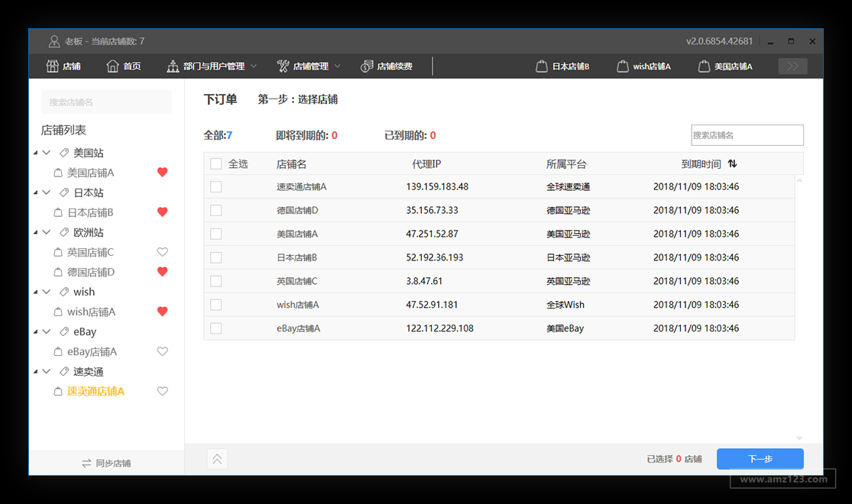The image size is (852, 504).
Task: Click the user avatar icon in title bar
Action: pyautogui.click(x=53, y=41)
